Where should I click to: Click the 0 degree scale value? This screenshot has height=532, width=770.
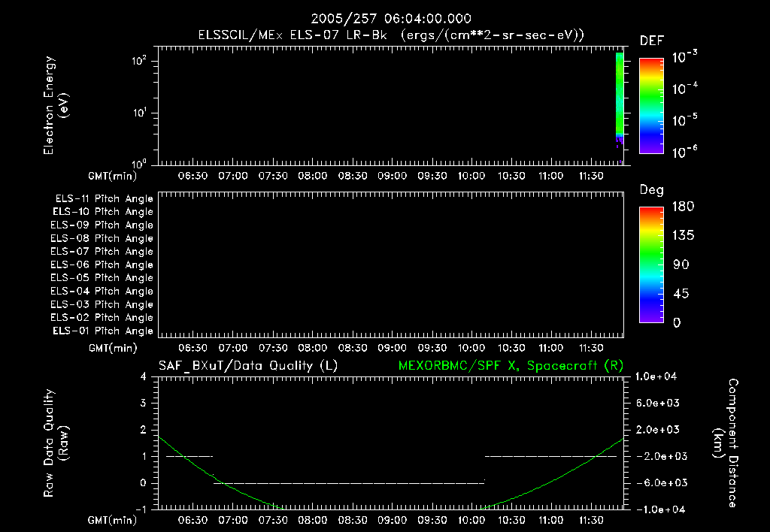(x=677, y=323)
